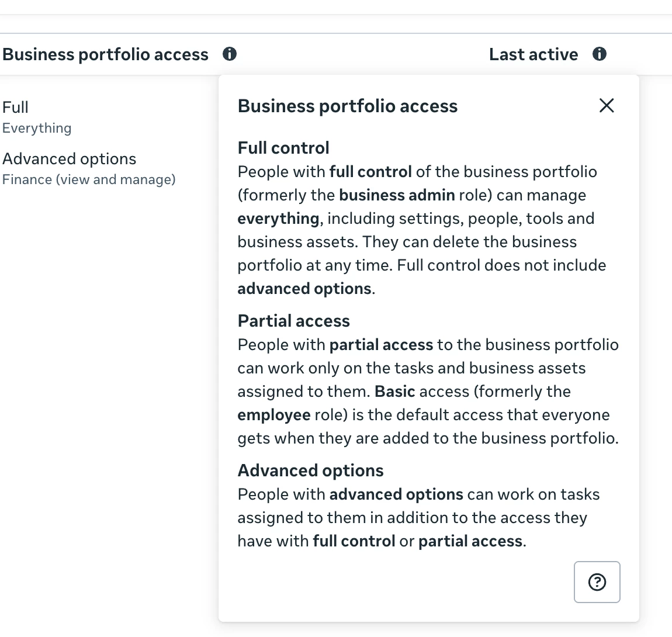Open help via the question mark button
This screenshot has height=637, width=672.
(597, 582)
